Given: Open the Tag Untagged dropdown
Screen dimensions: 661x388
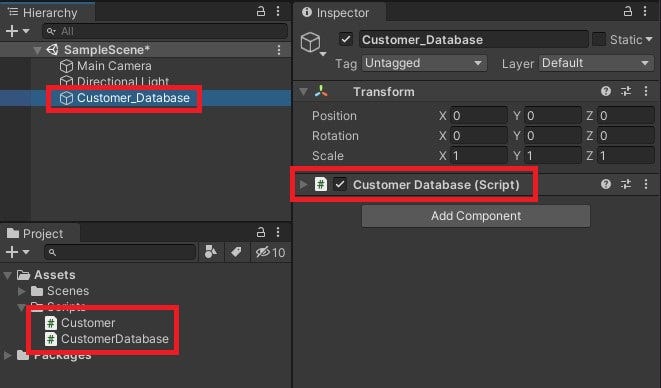Looking at the screenshot, I should coord(424,63).
